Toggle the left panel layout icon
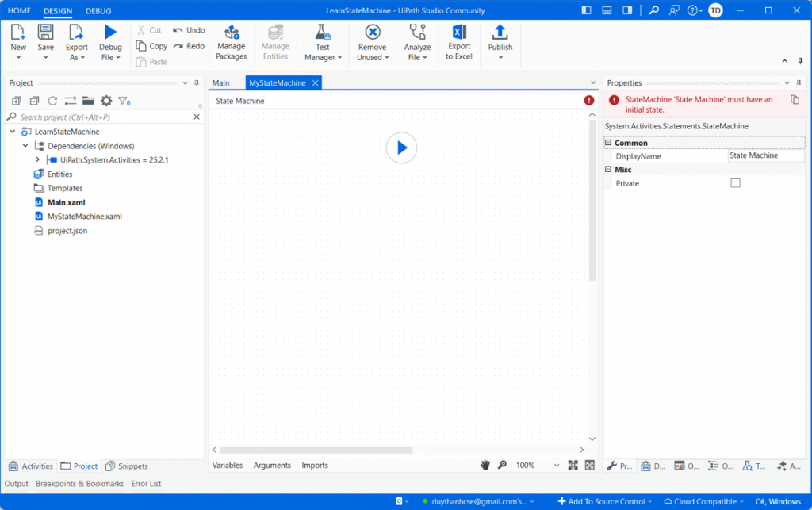 (586, 10)
